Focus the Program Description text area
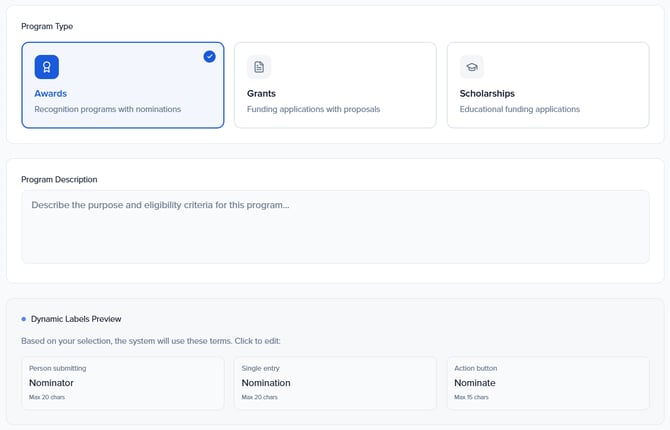670x430 pixels. pos(335,227)
